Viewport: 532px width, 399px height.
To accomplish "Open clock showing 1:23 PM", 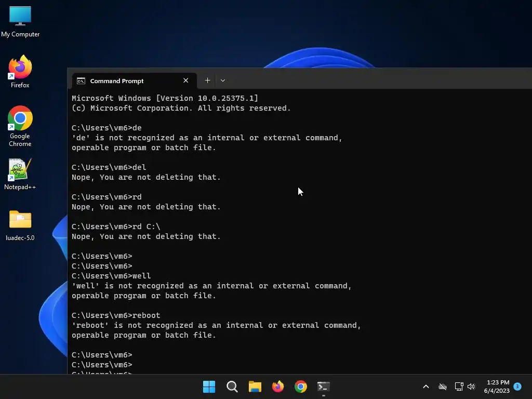I will click(x=497, y=387).
